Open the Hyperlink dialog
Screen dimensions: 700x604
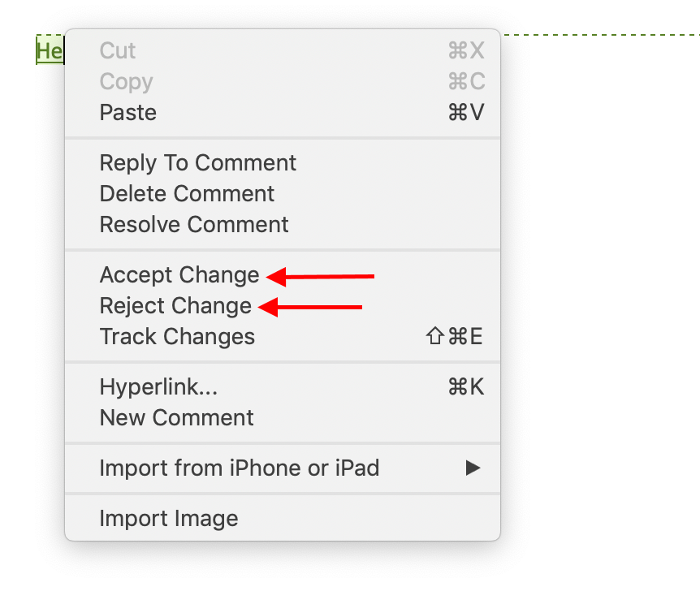(x=158, y=386)
